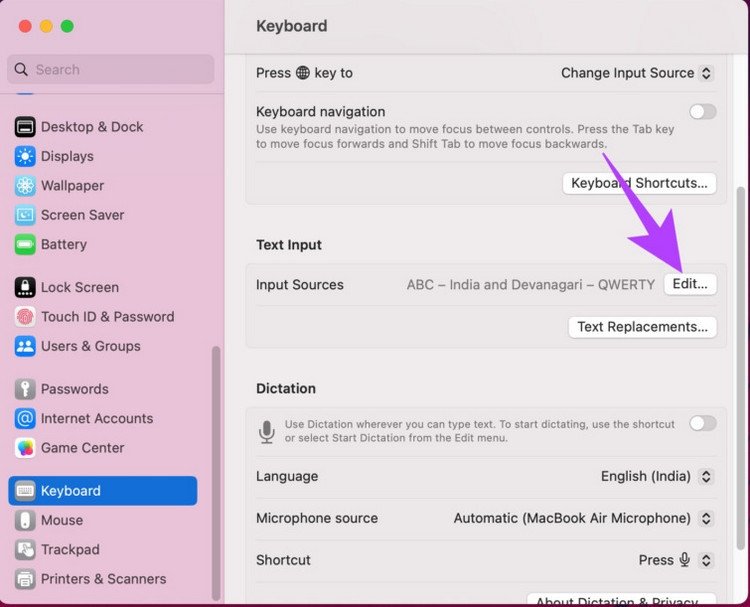Open Desktop & Dock settings icon

pyautogui.click(x=25, y=127)
